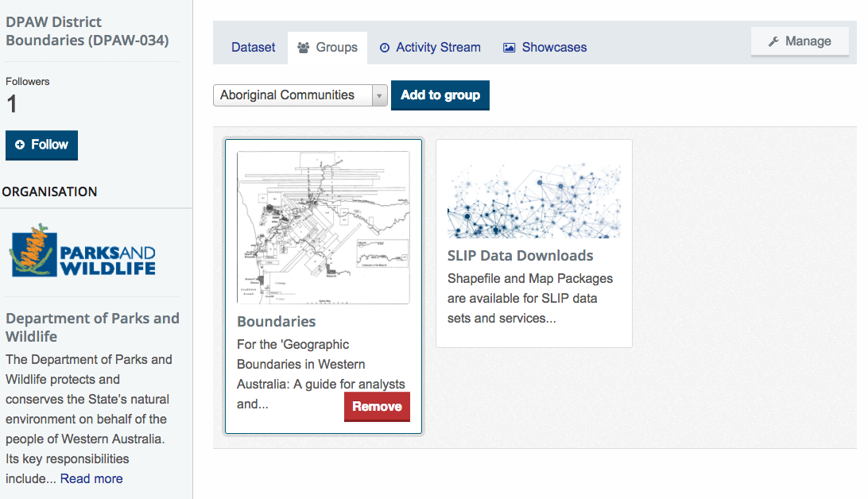Viewport: 868px width, 499px height.
Task: Click the Add to group button
Action: pyautogui.click(x=440, y=95)
